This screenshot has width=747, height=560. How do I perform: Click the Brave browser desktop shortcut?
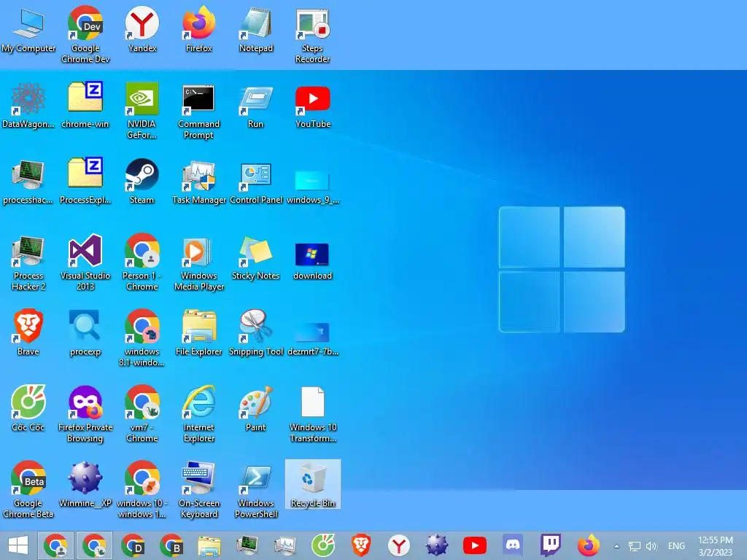point(28,332)
